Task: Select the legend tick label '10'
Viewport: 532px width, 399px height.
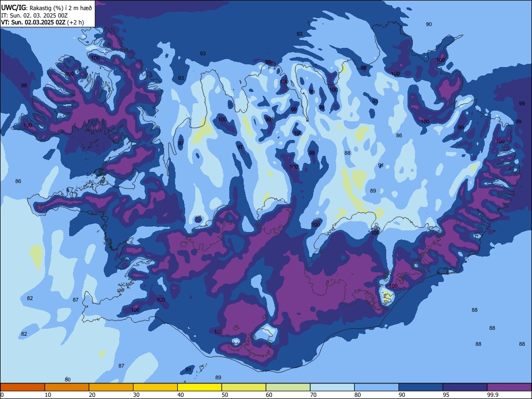Action: [48, 395]
